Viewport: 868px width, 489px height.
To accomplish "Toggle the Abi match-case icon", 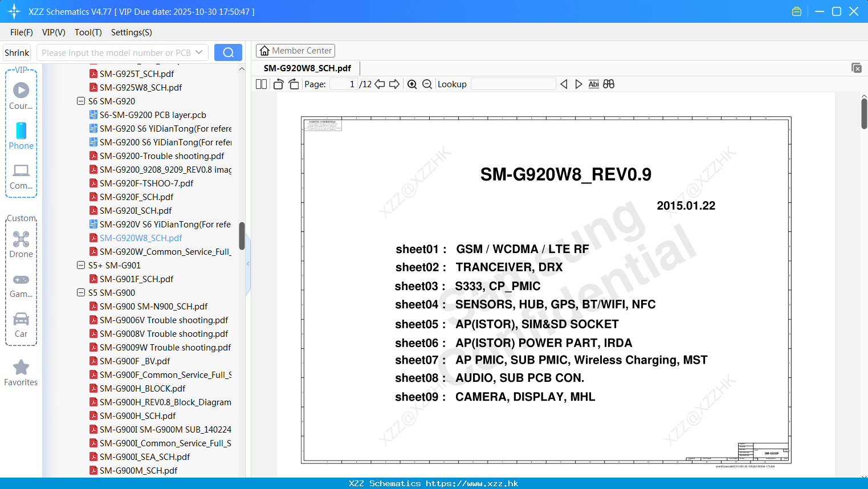I will coord(593,84).
